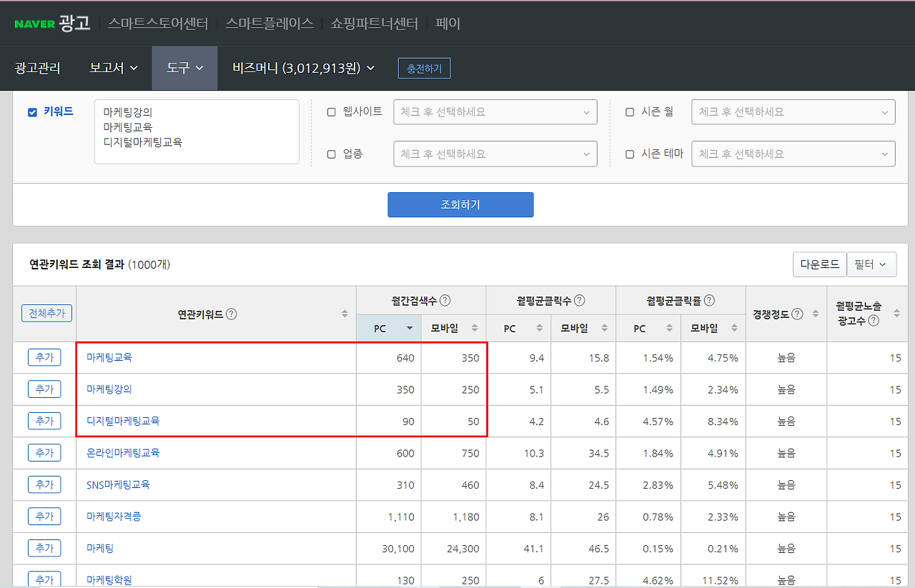This screenshot has width=915, height=588.
Task: Click sort arrows on 월간검색수 모바일 column
Action: coord(475,329)
